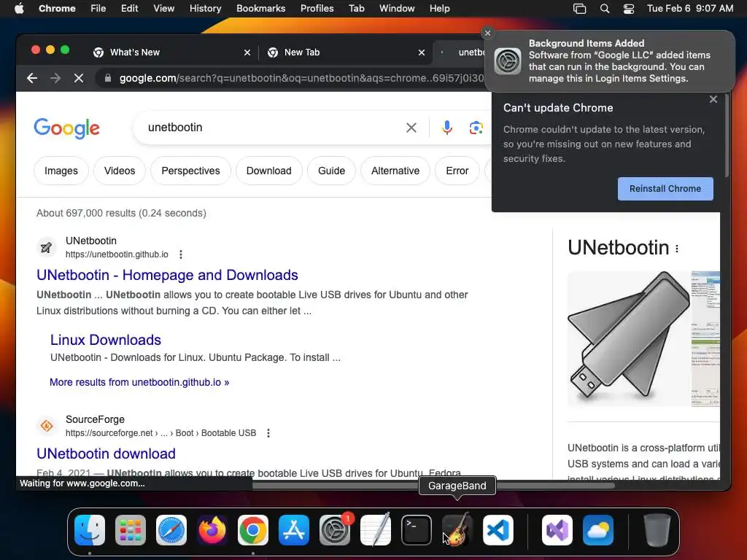Close the What's New tab
Viewport: 747px width, 560px height.
point(247,52)
